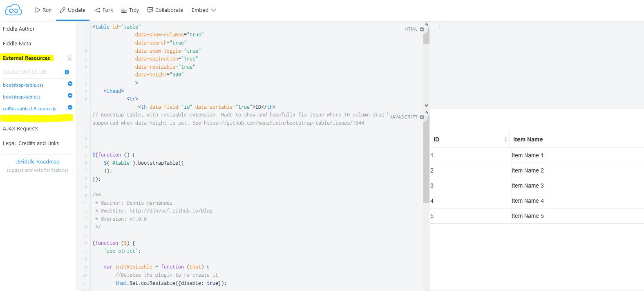
Task: Click the data-resizable="true" code line
Action: [165, 67]
